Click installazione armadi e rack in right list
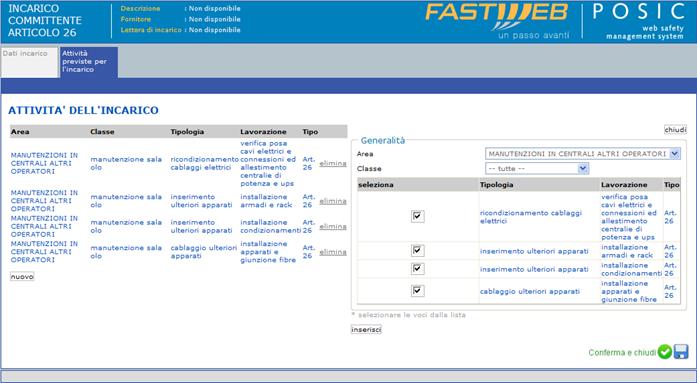 pyautogui.click(x=627, y=251)
